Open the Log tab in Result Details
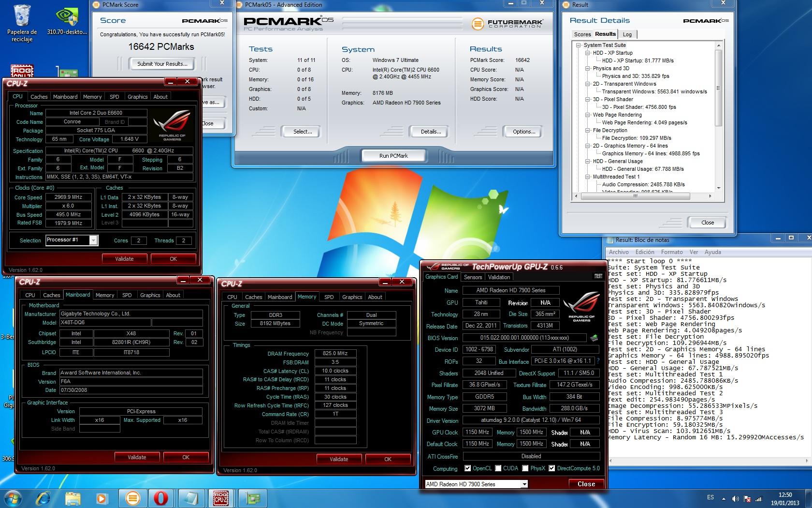Viewport: 812px width, 508px height. 627,34
